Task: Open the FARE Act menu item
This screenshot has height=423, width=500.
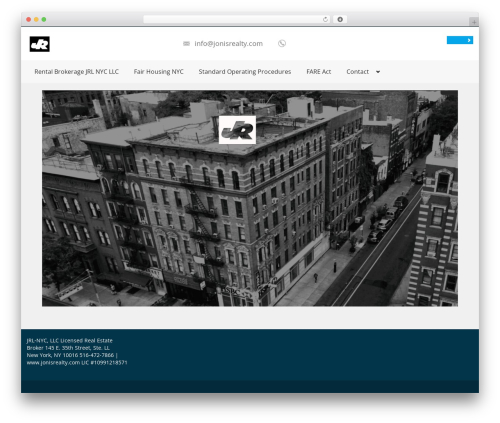Action: (x=319, y=72)
